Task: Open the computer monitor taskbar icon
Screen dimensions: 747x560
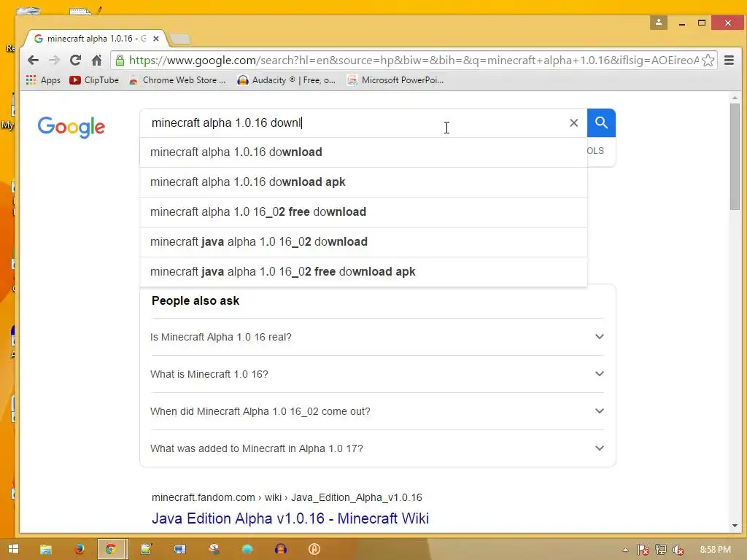Action: [179, 549]
